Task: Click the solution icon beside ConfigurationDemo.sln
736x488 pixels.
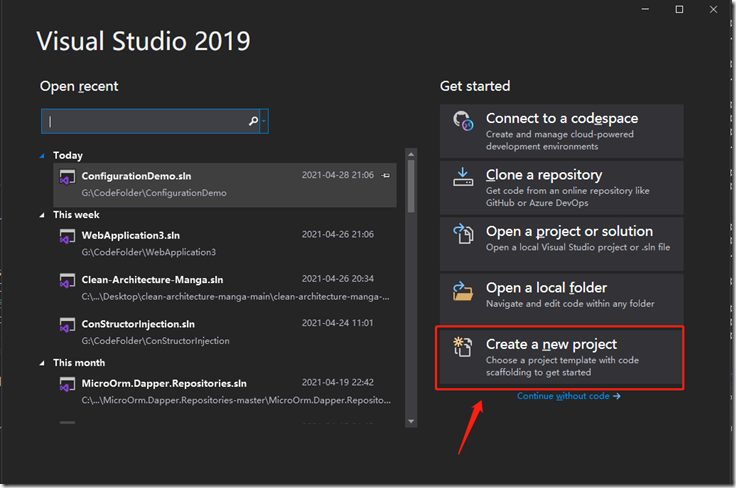Action: [67, 177]
